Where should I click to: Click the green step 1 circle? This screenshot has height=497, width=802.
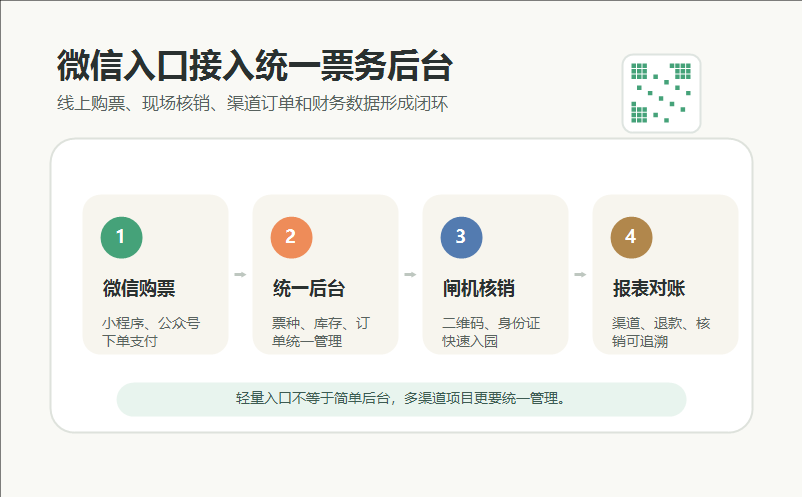click(121, 237)
